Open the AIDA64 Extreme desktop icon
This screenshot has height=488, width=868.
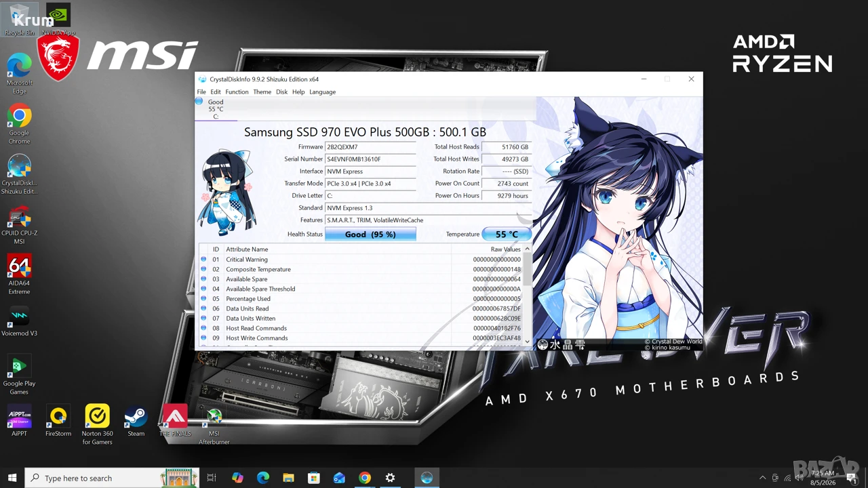tap(19, 275)
